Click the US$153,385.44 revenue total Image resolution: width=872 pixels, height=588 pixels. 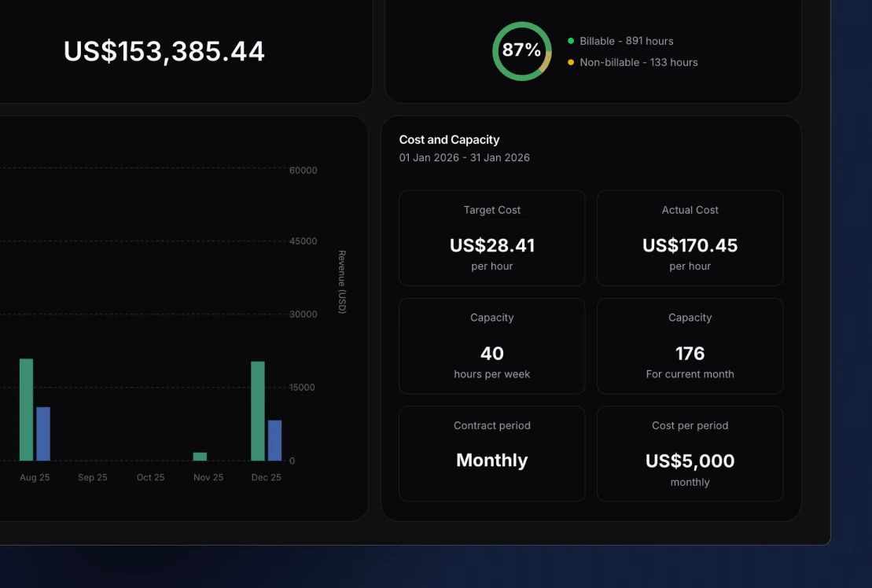point(164,52)
